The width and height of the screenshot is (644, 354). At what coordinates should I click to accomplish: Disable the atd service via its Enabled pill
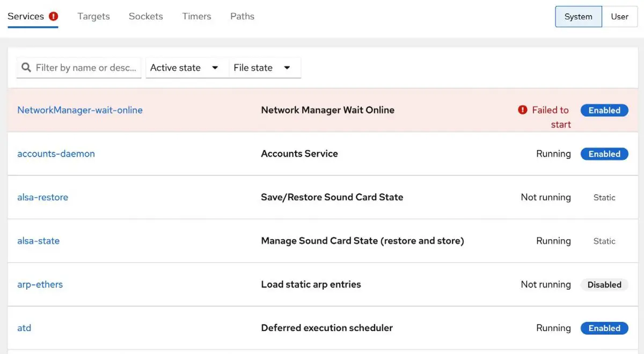(604, 328)
